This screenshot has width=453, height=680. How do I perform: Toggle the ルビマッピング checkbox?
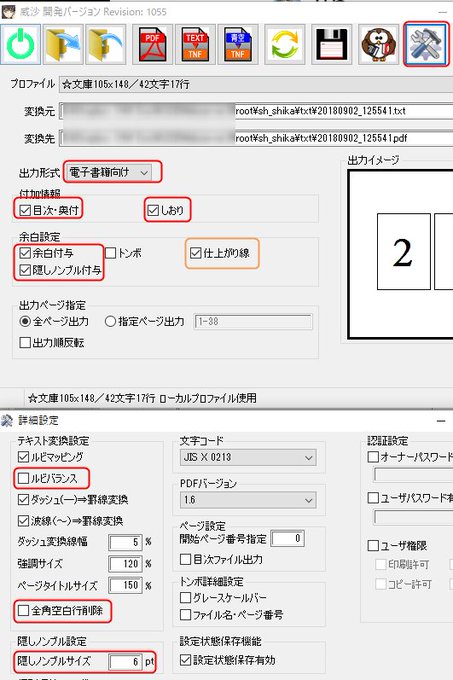tap(23, 457)
